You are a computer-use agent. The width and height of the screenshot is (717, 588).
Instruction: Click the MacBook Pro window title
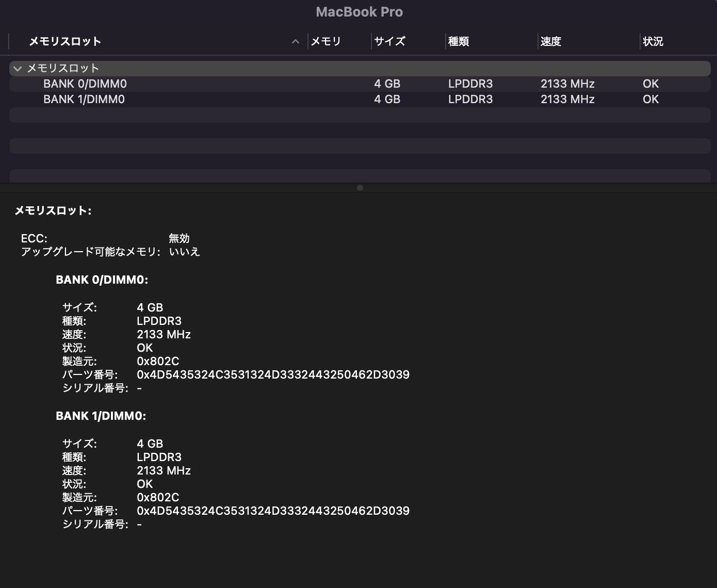pyautogui.click(x=359, y=12)
